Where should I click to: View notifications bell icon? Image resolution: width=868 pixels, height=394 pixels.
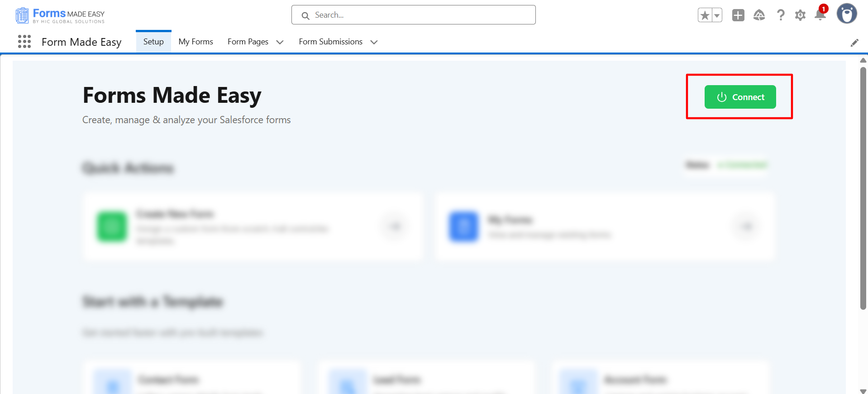820,15
